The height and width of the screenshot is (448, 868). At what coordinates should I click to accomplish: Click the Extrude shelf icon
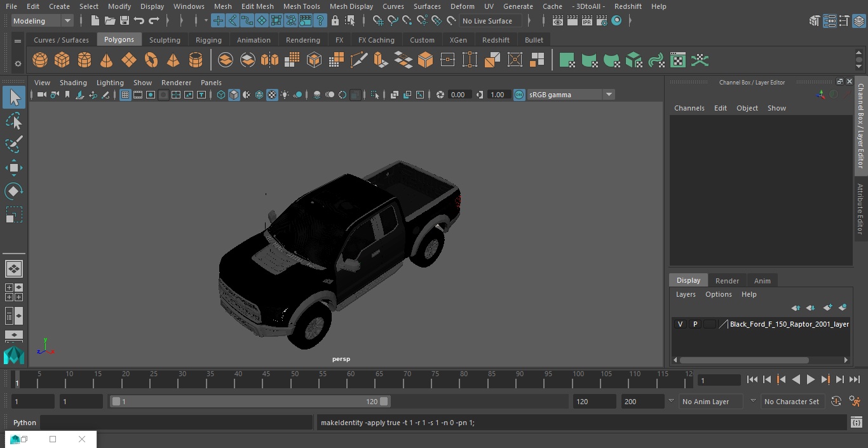tap(381, 60)
